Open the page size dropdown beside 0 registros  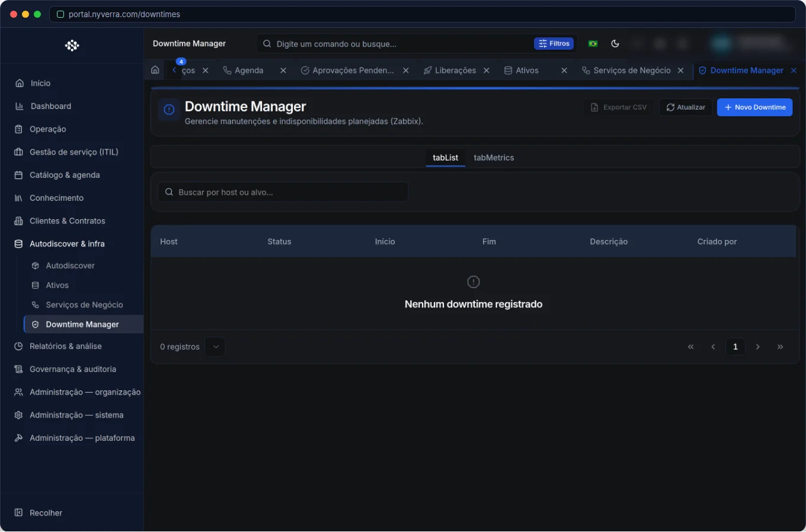pos(216,347)
